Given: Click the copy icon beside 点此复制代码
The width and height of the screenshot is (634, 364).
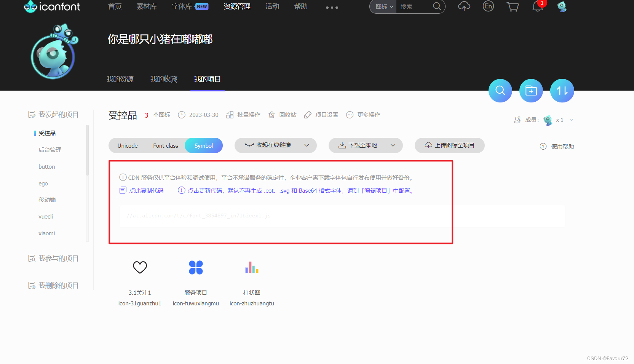Looking at the screenshot, I should coord(123,190).
